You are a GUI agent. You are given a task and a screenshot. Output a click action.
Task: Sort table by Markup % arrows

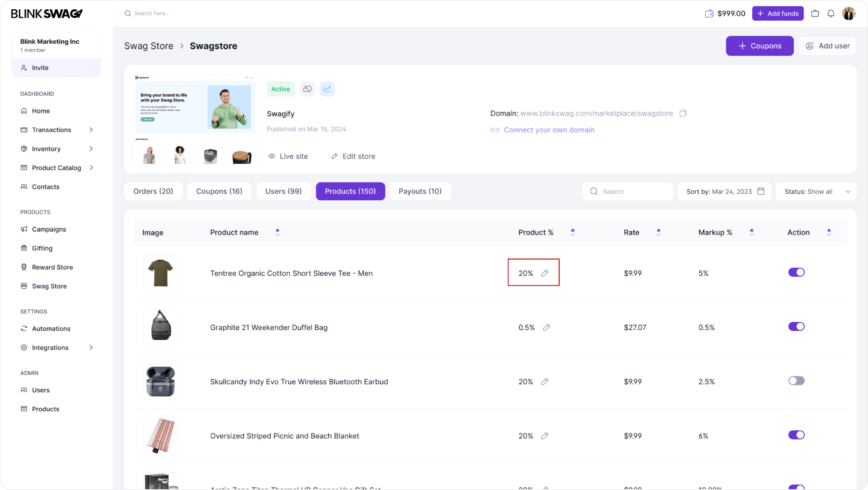click(x=751, y=232)
